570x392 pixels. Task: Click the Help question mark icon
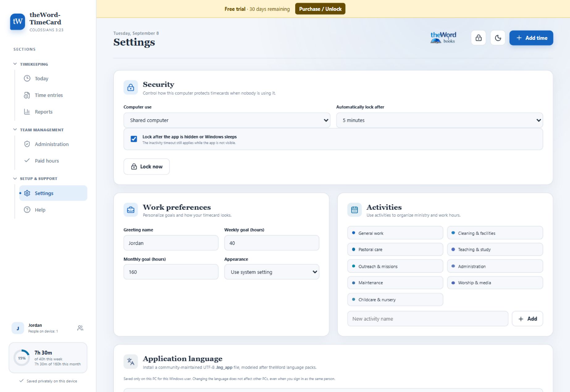(x=27, y=210)
